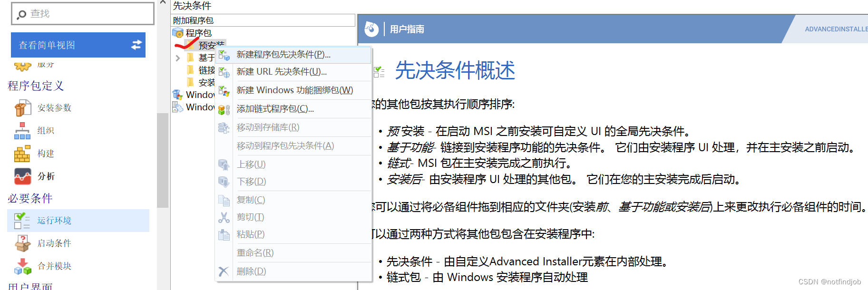The image size is (868, 290).
Task: Choose 新建程序包先决条件(P)... menu entry
Action: click(x=293, y=55)
